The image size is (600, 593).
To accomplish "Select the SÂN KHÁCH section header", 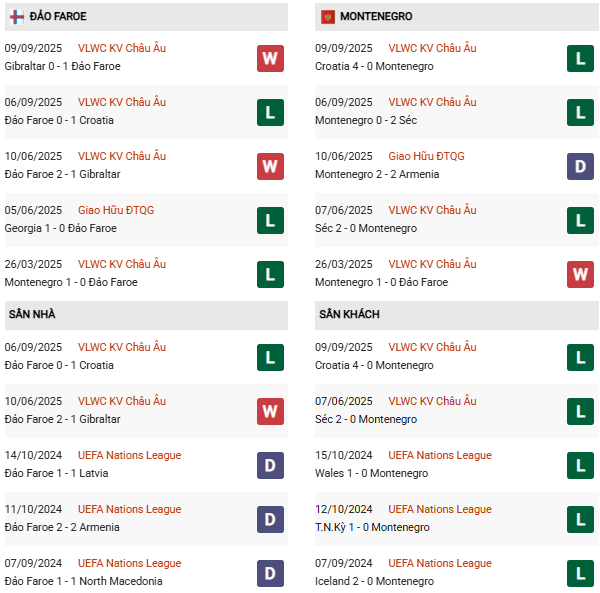I will [x=349, y=315].
